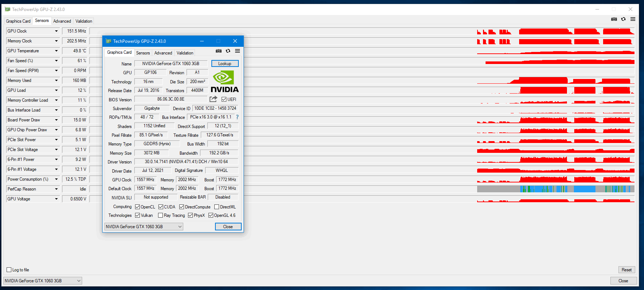The width and height of the screenshot is (644, 290).
Task: Open GPU Load sensor dropdown arrow
Action: click(x=56, y=90)
